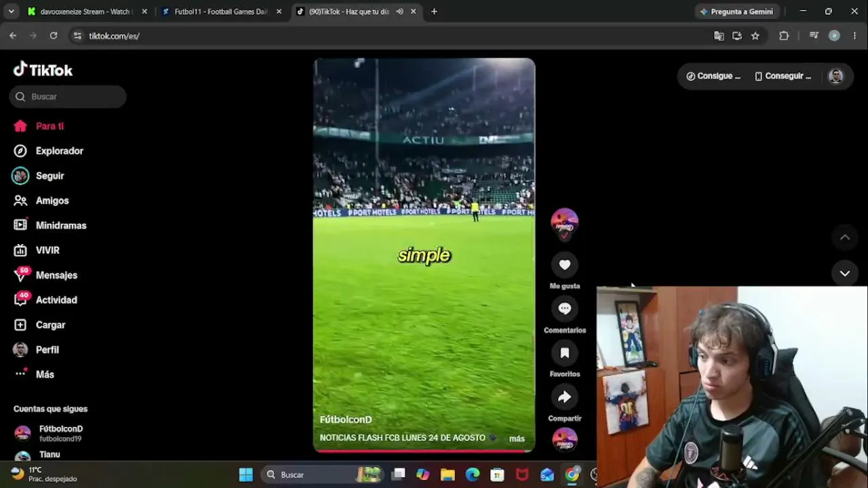868x488 pixels.
Task: Click the video progress bar
Action: pyautogui.click(x=424, y=450)
